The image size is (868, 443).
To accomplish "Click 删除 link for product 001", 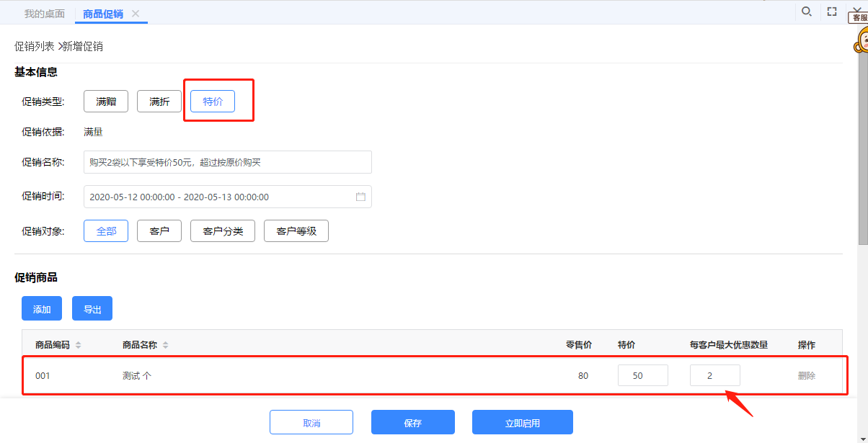I will click(806, 375).
